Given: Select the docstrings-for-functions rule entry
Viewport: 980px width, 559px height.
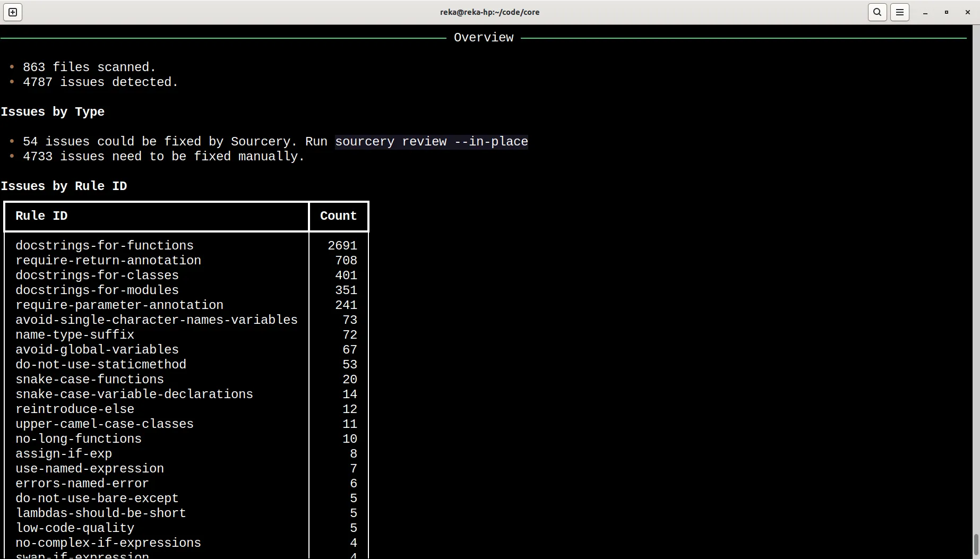Looking at the screenshot, I should (x=105, y=245).
